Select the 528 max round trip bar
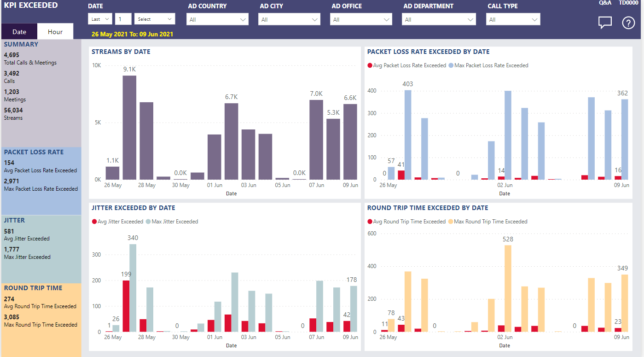 pyautogui.click(x=508, y=288)
